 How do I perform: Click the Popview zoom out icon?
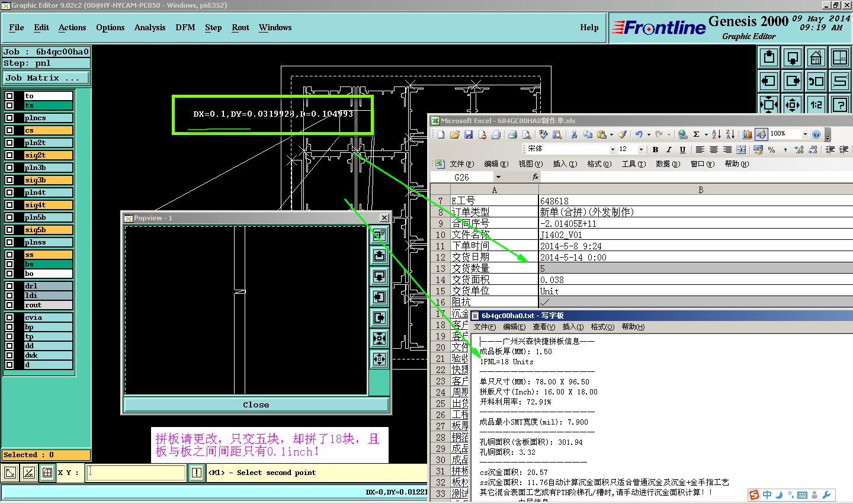[x=380, y=359]
